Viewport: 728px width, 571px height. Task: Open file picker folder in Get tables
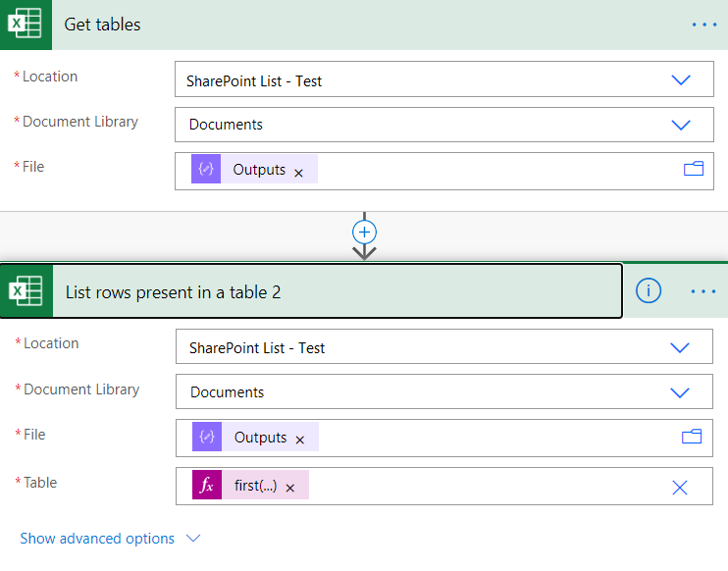tap(694, 169)
